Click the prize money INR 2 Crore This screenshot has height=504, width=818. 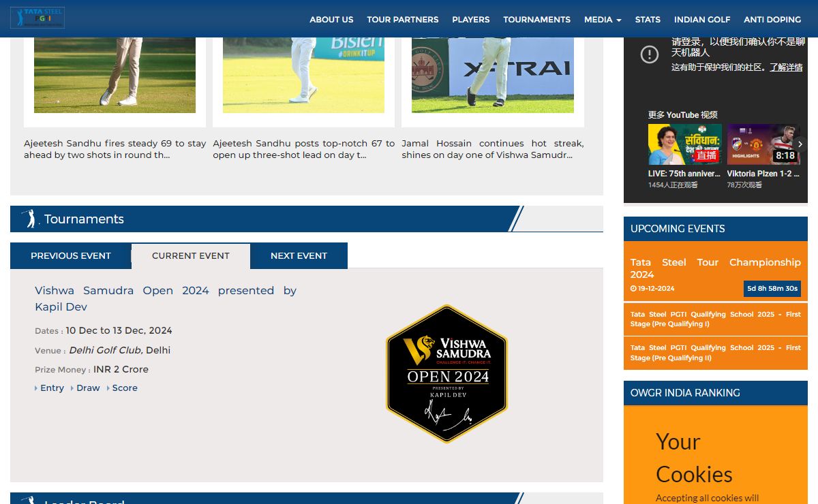pos(121,369)
